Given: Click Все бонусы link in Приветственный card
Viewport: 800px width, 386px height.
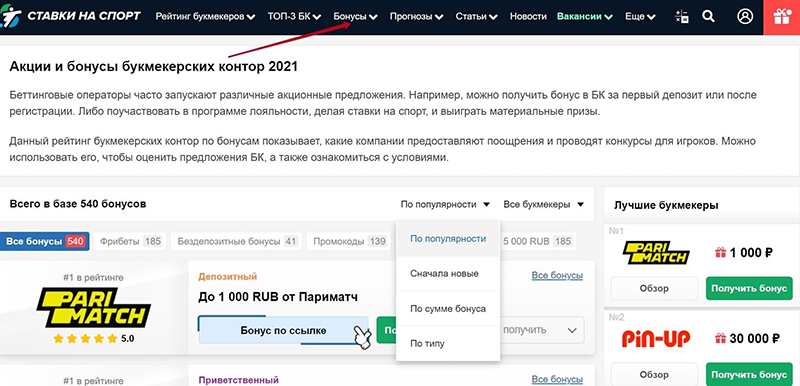Looking at the screenshot, I should point(557,379).
